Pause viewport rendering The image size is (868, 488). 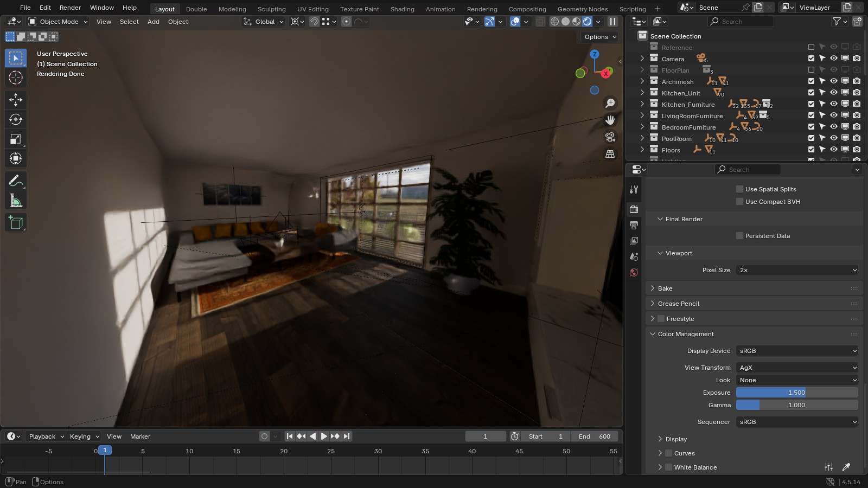tap(612, 22)
